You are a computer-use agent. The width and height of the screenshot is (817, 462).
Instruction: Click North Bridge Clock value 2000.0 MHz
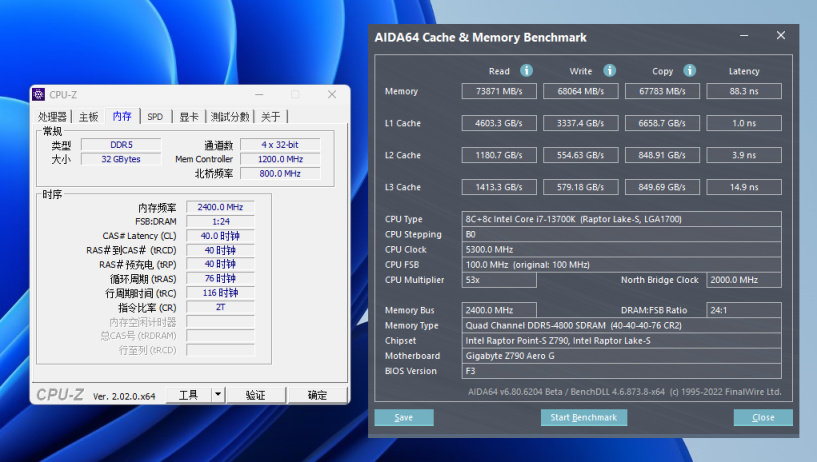click(x=744, y=280)
